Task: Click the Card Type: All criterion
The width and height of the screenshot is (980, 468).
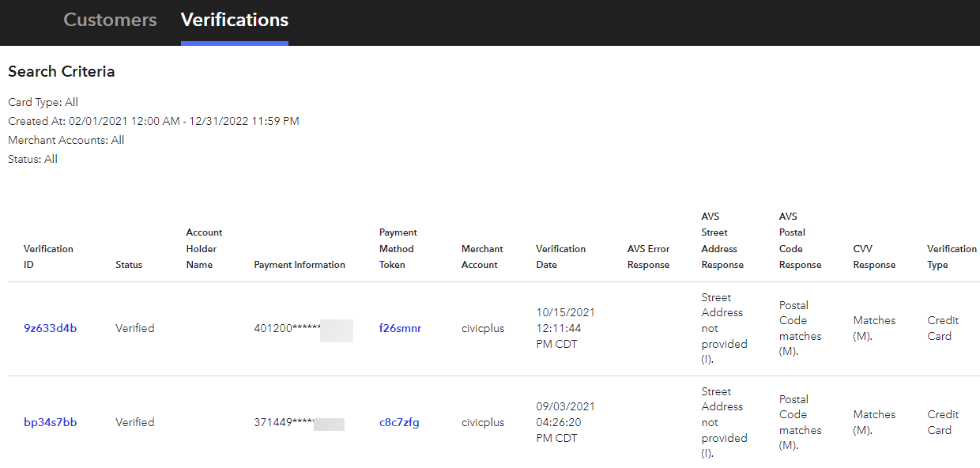Action: pos(43,102)
